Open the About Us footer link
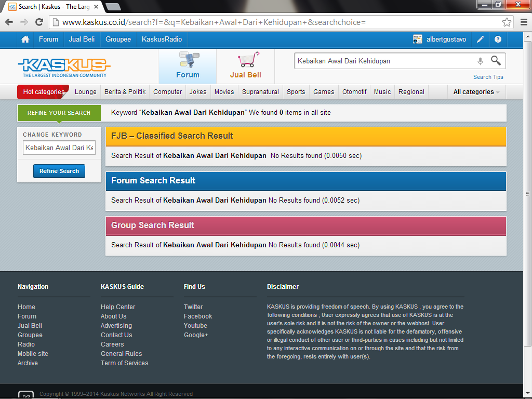Image resolution: width=532 pixels, height=399 pixels. tap(114, 316)
